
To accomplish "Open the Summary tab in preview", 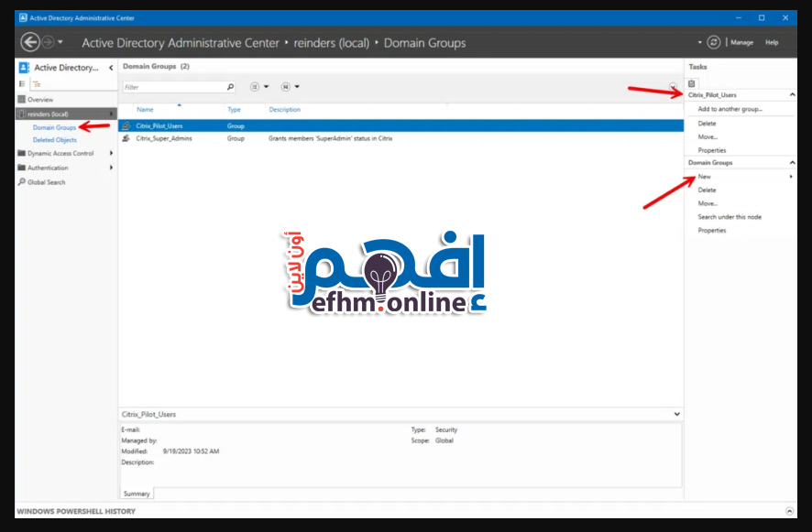I will pyautogui.click(x=137, y=494).
